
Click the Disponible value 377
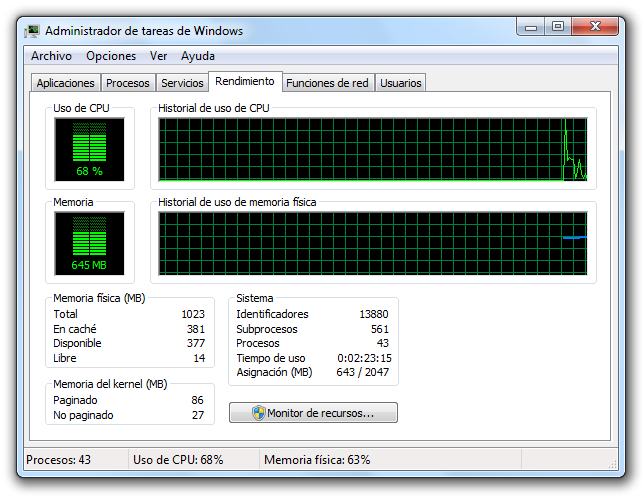(x=196, y=343)
